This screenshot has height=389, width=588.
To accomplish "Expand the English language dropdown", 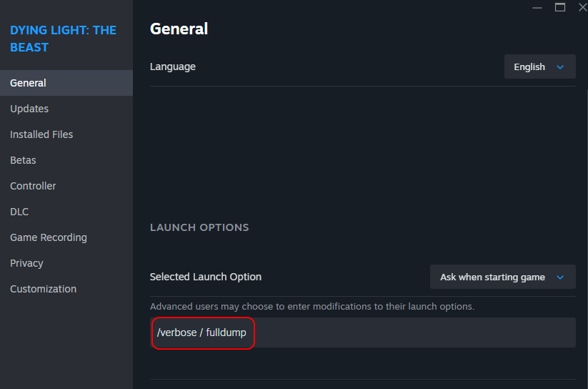I will 539,67.
